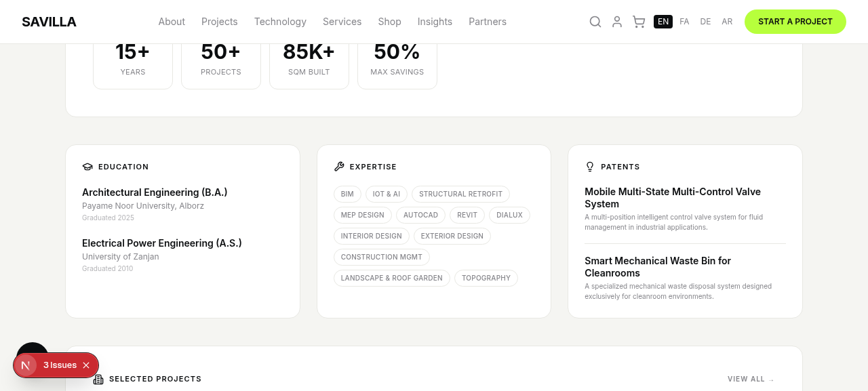Click the wrench Expertise icon
868x391 pixels.
pyautogui.click(x=339, y=167)
